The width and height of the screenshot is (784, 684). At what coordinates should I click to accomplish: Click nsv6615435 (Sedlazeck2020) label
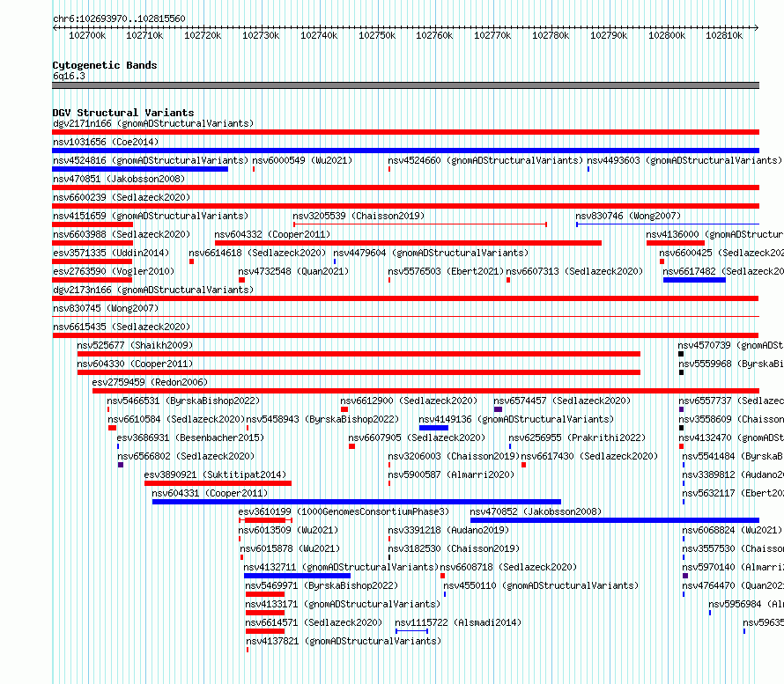(x=122, y=327)
